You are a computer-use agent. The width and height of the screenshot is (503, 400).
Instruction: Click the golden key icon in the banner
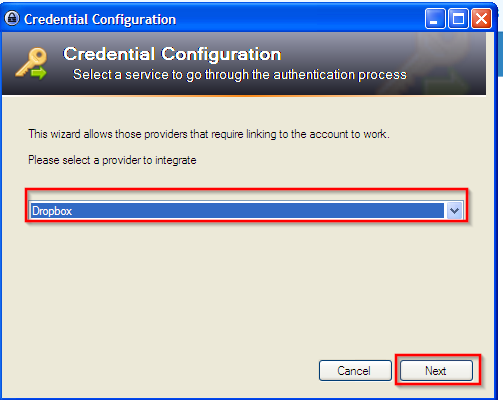coord(31,62)
